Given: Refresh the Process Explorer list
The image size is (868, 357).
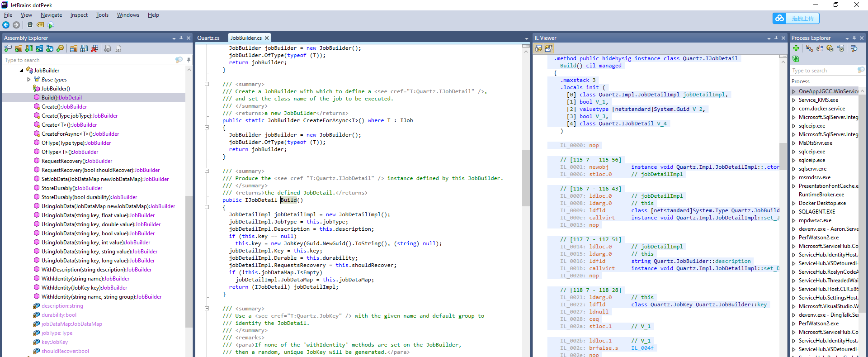Looking at the screenshot, I should 796,59.
